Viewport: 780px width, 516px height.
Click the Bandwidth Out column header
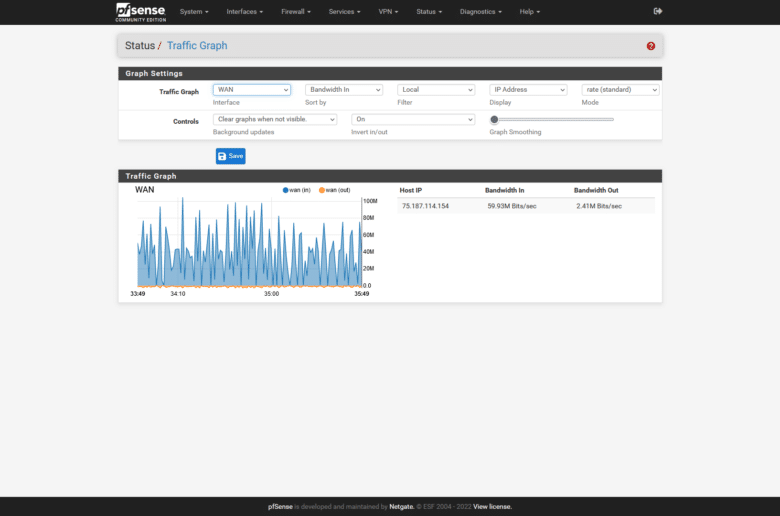coord(596,190)
